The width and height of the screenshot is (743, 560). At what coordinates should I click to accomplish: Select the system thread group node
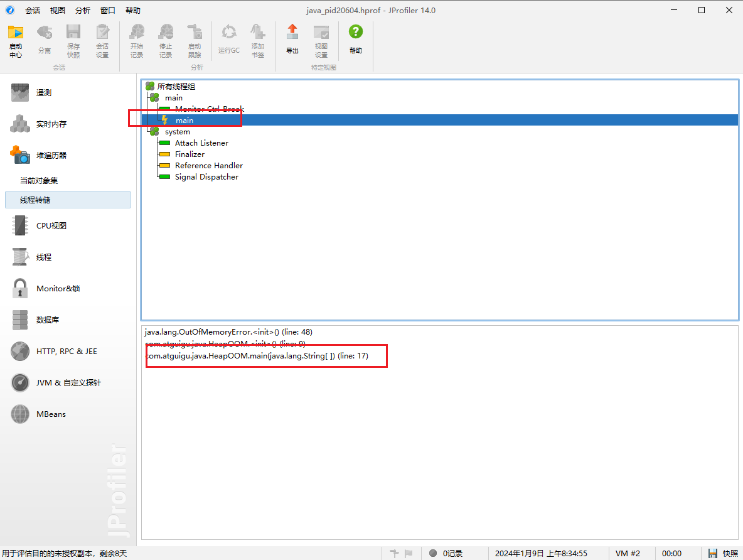pos(177,132)
